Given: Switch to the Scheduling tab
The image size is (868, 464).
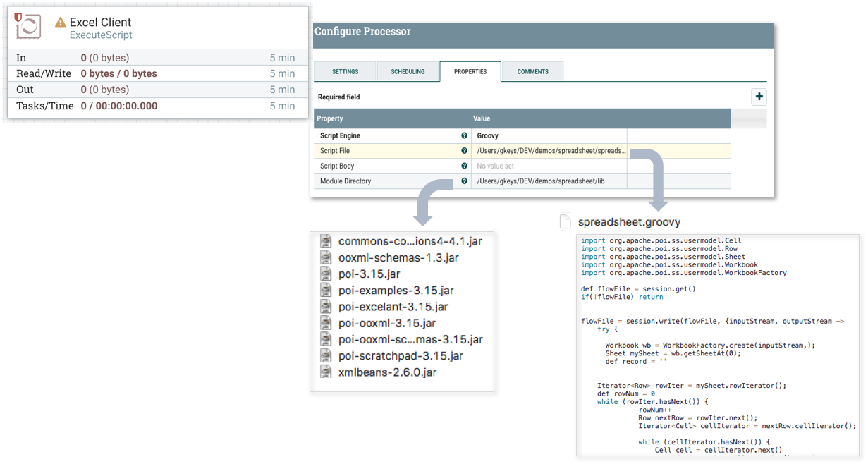Looking at the screenshot, I should (408, 72).
